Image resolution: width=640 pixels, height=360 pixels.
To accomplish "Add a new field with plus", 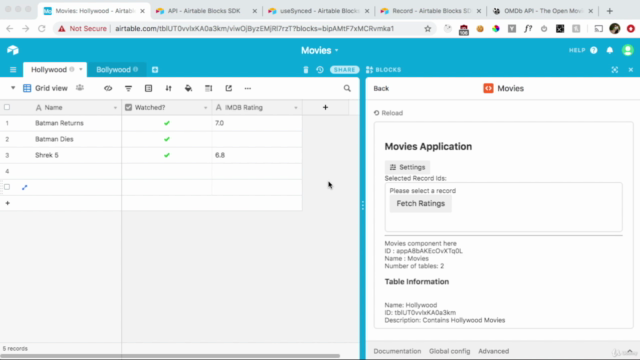I will click(x=325, y=107).
